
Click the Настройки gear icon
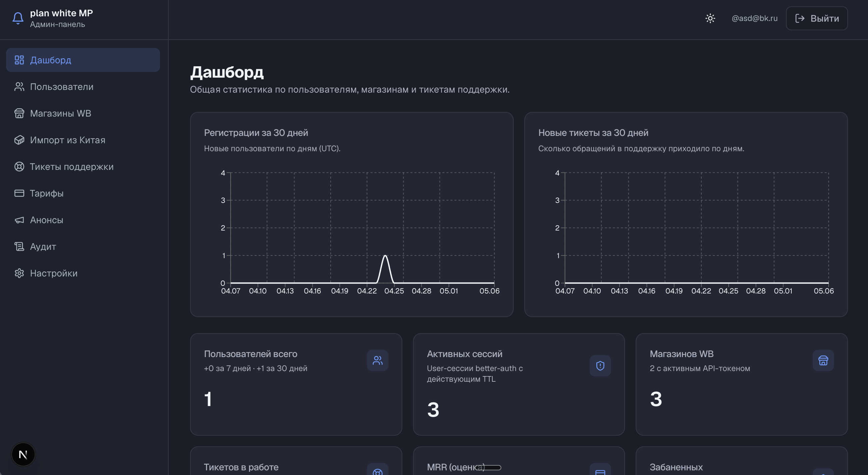point(19,273)
